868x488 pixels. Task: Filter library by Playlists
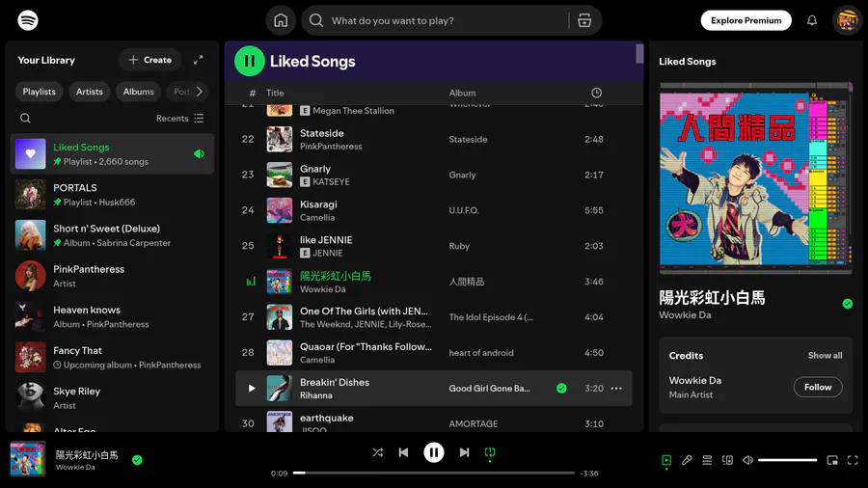pos(39,92)
